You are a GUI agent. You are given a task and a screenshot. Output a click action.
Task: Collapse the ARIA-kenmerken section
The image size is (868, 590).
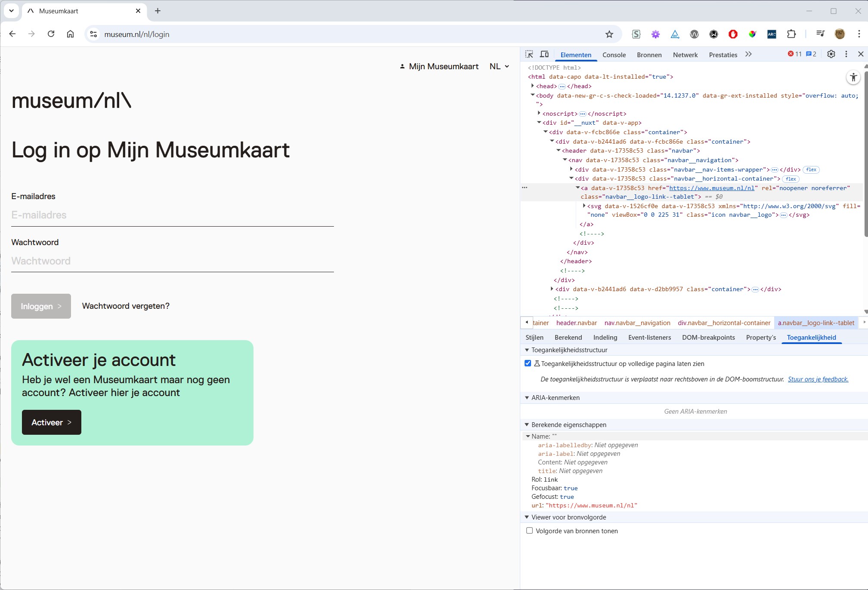click(x=527, y=398)
